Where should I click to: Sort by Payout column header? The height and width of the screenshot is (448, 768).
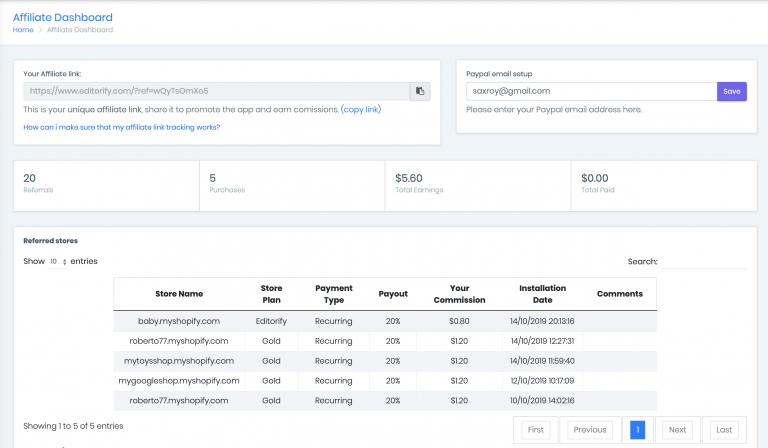click(x=393, y=294)
